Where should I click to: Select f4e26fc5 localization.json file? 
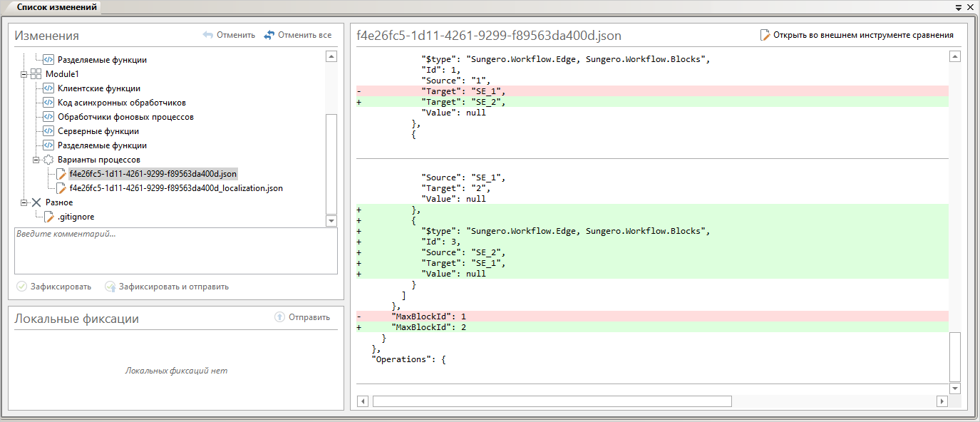coord(176,188)
